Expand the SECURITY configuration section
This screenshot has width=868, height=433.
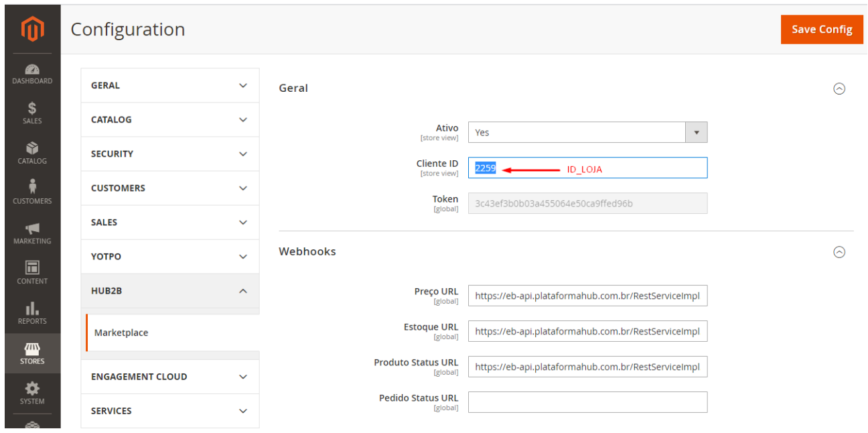[169, 153]
